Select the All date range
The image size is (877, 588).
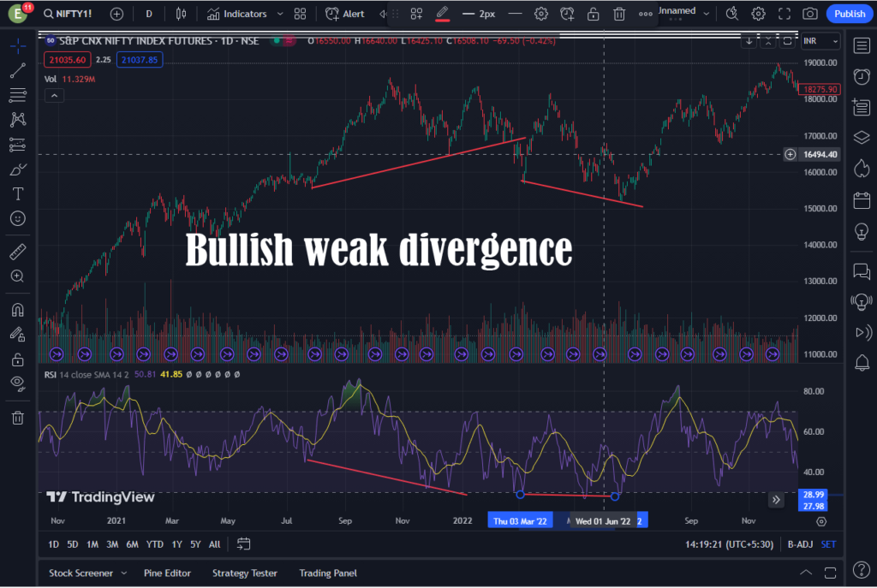coord(214,544)
